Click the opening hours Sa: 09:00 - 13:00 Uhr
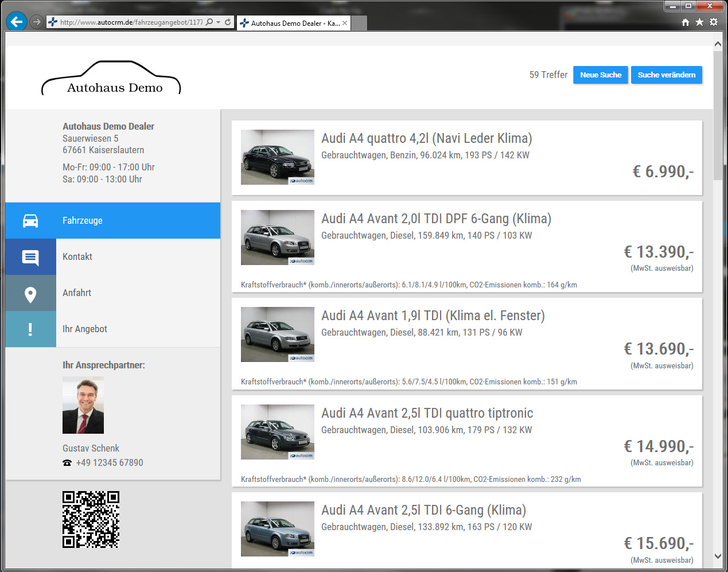 click(102, 179)
